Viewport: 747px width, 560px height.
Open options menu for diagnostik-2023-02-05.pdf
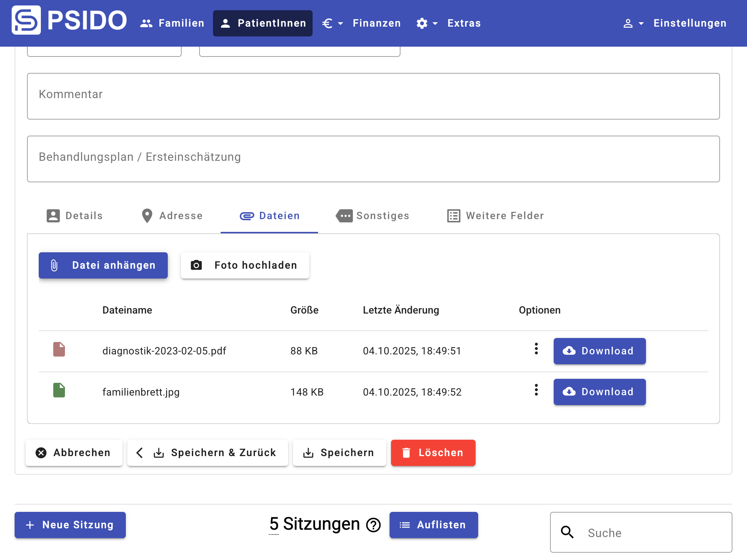coord(536,349)
